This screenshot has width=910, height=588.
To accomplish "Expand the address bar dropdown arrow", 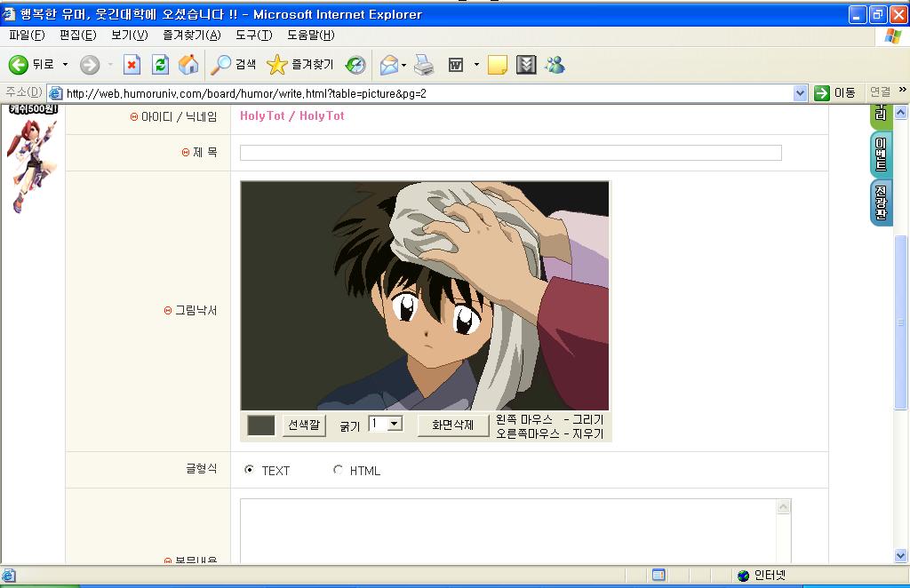I will [800, 93].
